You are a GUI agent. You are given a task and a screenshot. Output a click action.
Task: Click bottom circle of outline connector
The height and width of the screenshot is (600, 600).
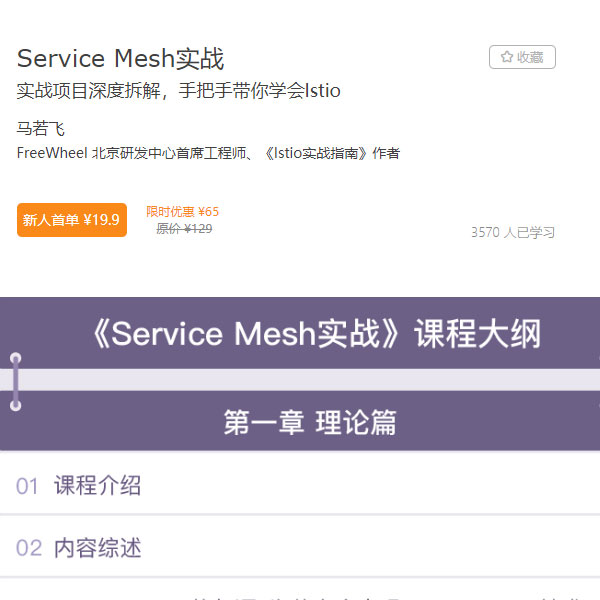(x=16, y=405)
